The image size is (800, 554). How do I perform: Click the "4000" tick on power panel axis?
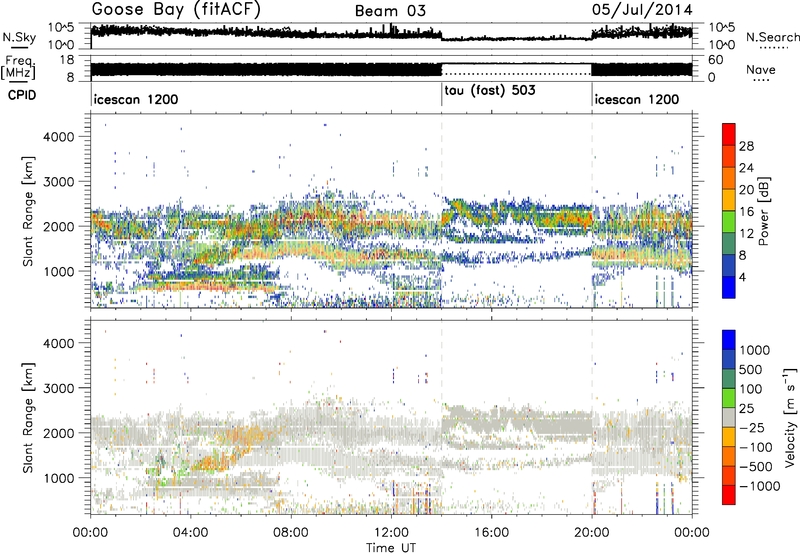(59, 137)
